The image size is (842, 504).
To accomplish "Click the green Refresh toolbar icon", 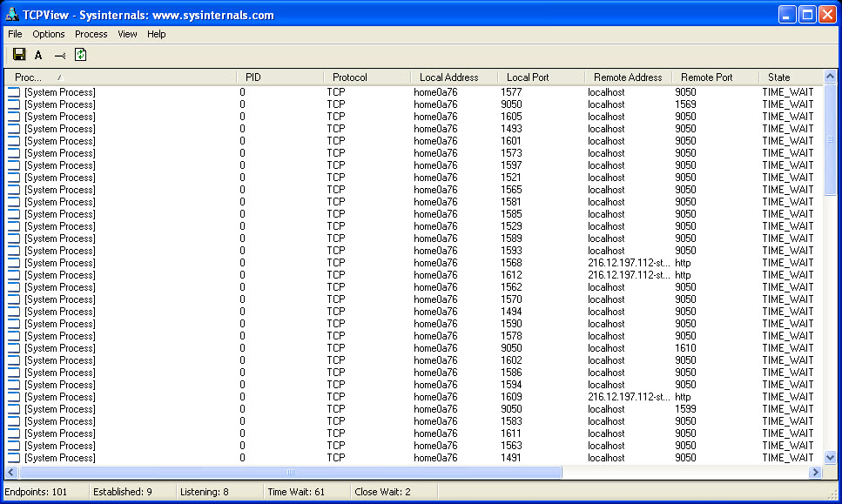I will pos(81,55).
